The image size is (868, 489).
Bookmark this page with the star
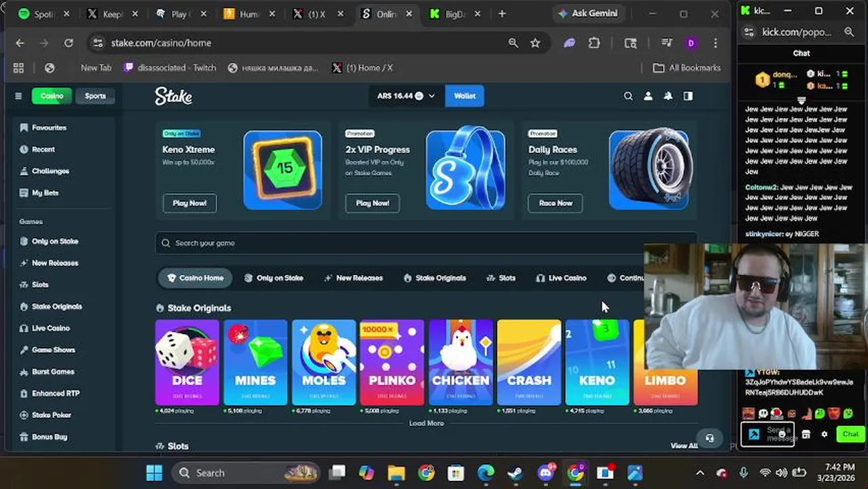pyautogui.click(x=535, y=43)
